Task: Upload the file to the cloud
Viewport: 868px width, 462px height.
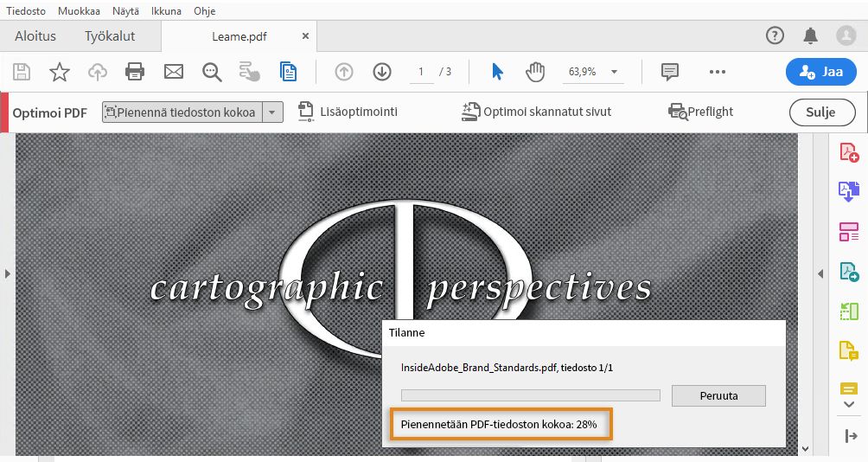Action: coord(98,72)
